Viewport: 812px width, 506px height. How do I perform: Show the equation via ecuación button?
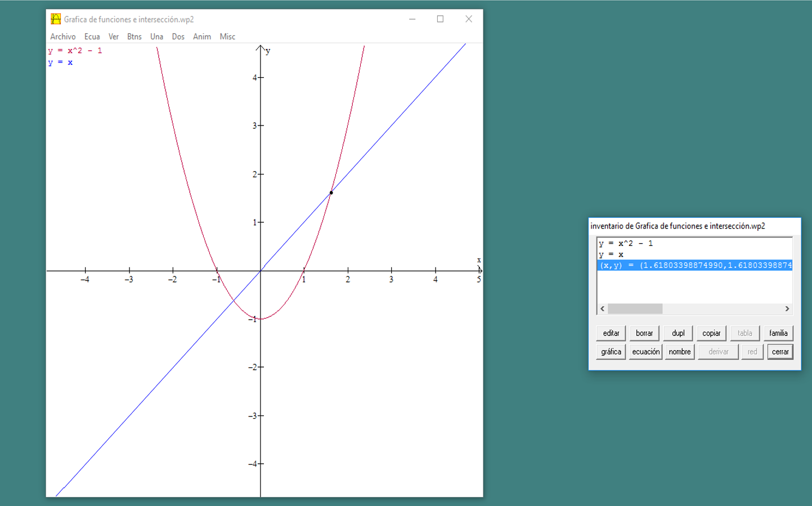point(645,351)
